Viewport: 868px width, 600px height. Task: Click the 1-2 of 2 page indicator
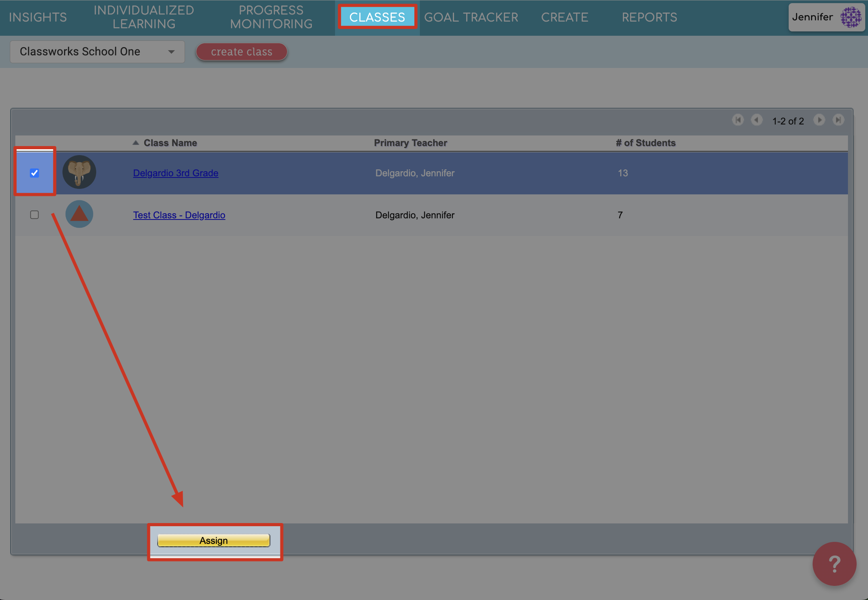[788, 121]
